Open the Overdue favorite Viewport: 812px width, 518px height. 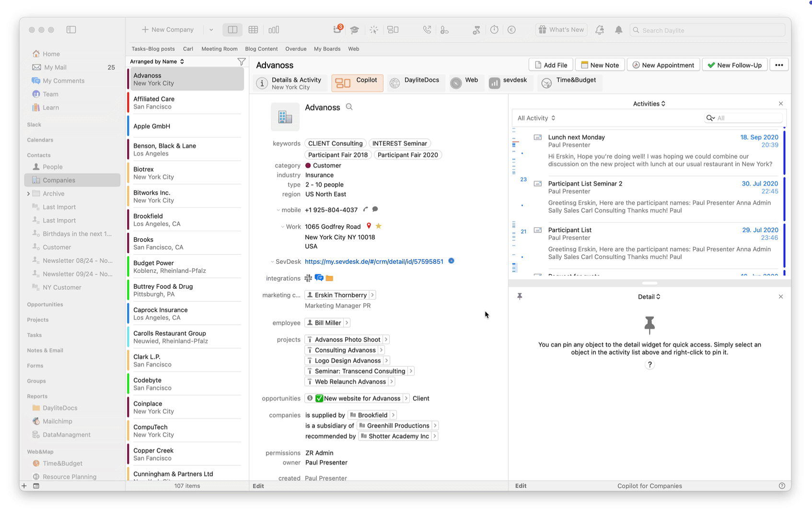[x=296, y=49]
